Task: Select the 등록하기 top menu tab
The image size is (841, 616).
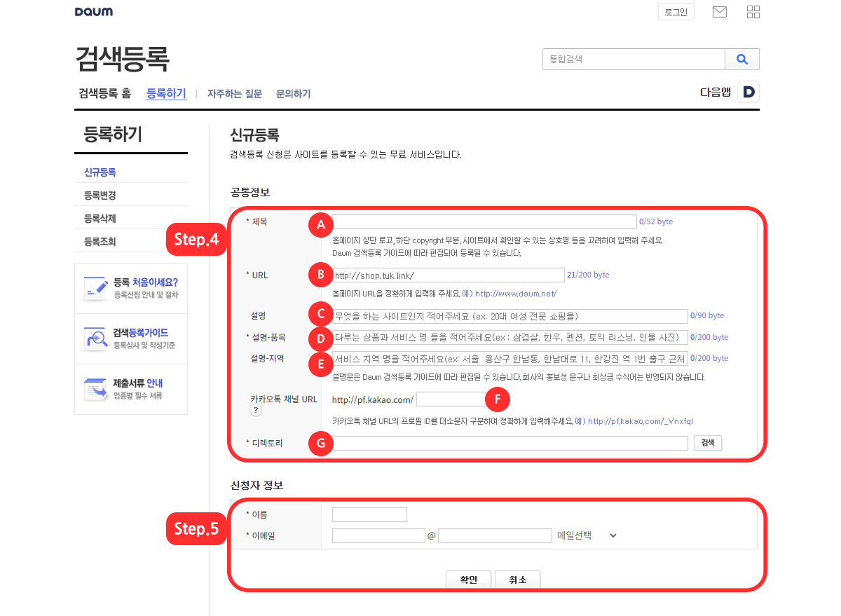Action: pos(166,93)
